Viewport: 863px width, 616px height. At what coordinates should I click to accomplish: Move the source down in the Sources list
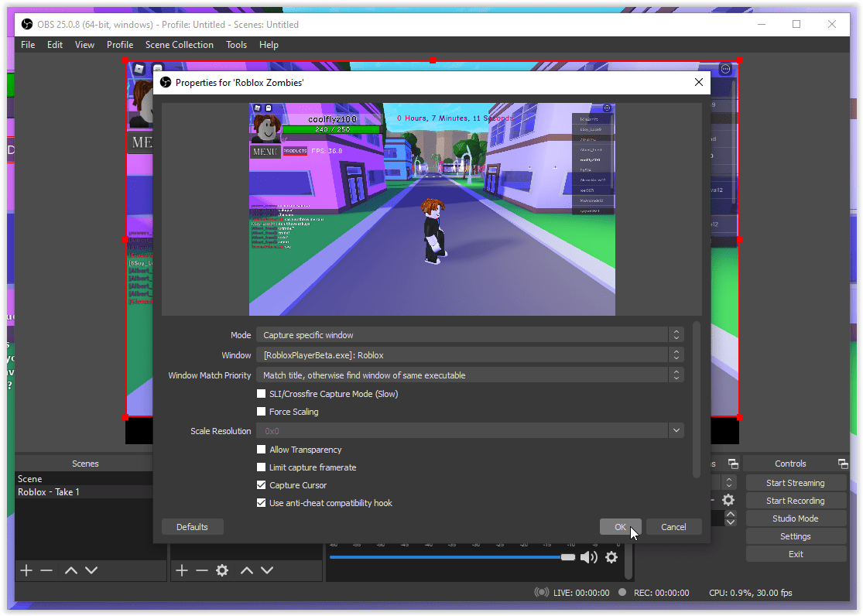coord(267,570)
